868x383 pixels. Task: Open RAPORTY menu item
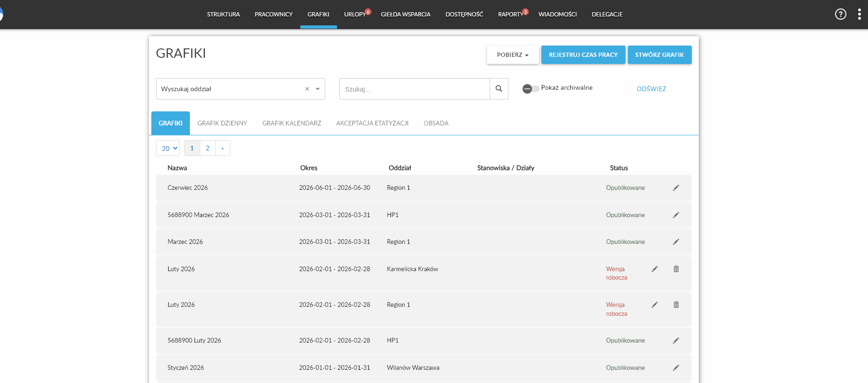click(x=510, y=15)
